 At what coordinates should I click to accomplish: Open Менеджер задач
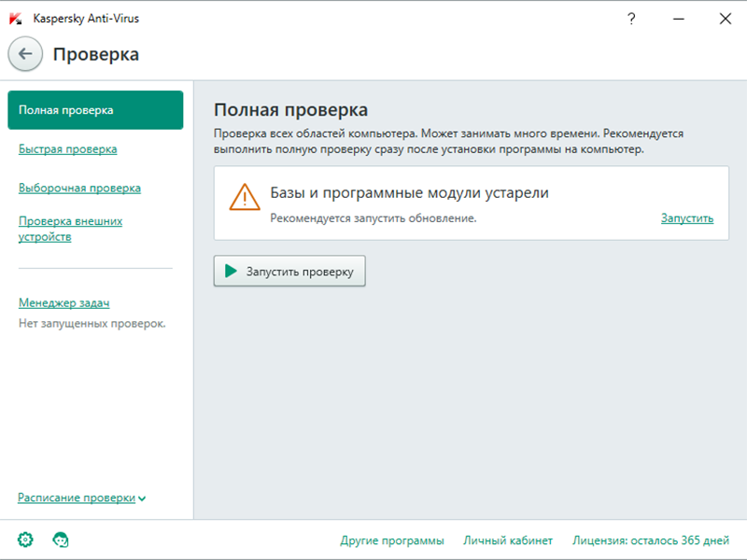click(63, 303)
